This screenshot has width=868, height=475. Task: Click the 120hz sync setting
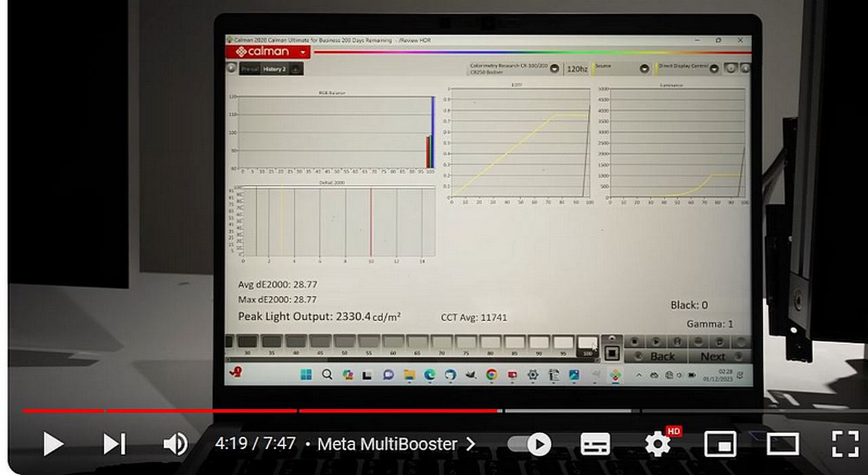pyautogui.click(x=577, y=68)
